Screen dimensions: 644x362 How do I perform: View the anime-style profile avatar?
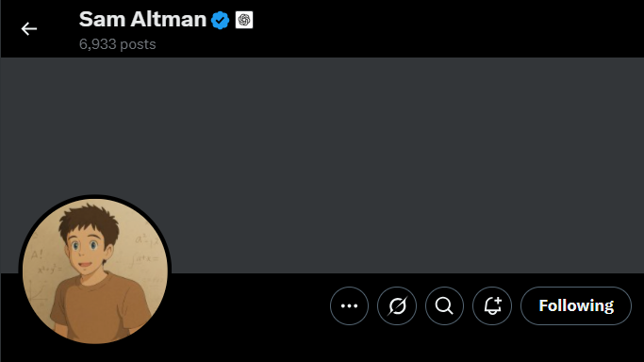[x=95, y=271]
